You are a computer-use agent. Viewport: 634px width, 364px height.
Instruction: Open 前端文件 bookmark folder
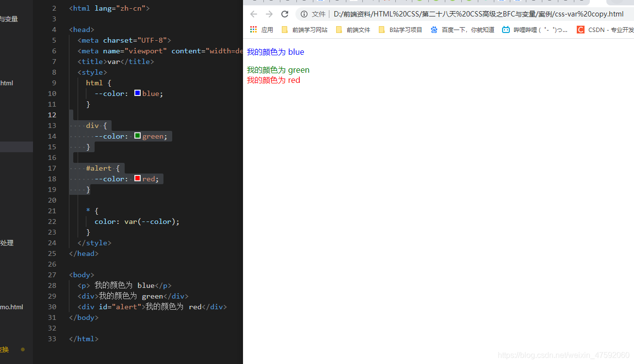[353, 30]
